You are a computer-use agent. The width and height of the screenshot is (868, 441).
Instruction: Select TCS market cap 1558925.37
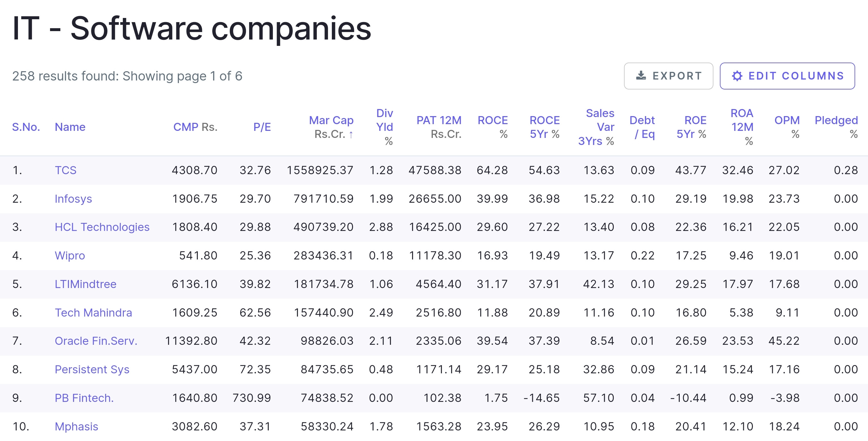tap(320, 170)
